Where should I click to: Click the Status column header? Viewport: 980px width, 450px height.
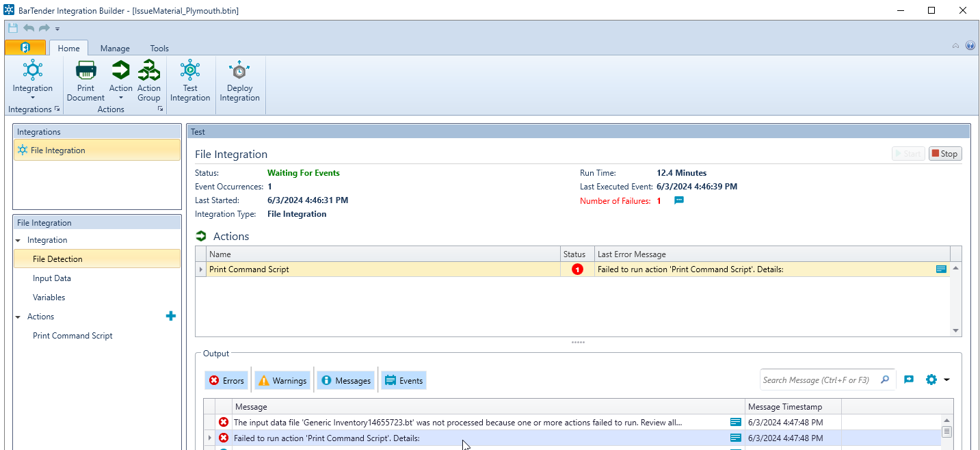[x=577, y=254]
